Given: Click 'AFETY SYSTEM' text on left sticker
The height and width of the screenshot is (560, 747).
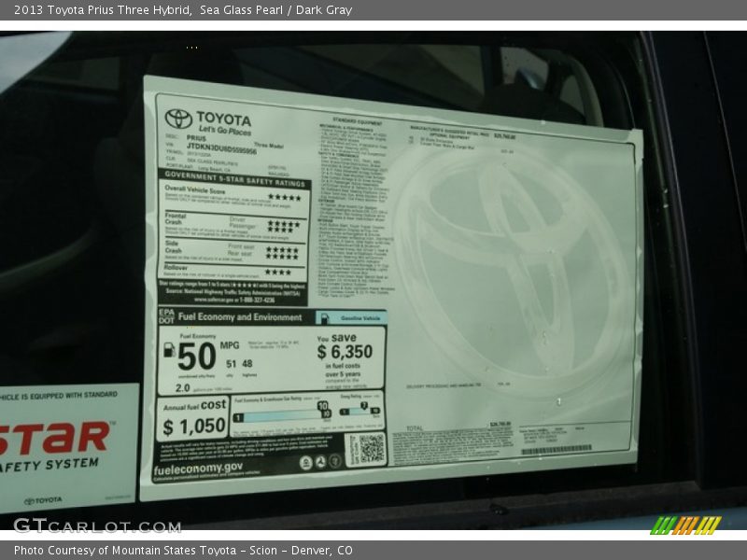Looking at the screenshot, I should (x=49, y=464).
